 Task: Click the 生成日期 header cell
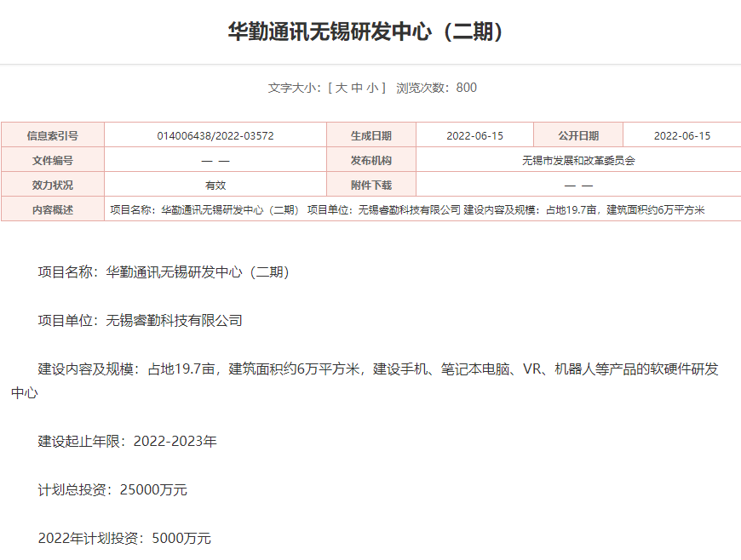371,135
